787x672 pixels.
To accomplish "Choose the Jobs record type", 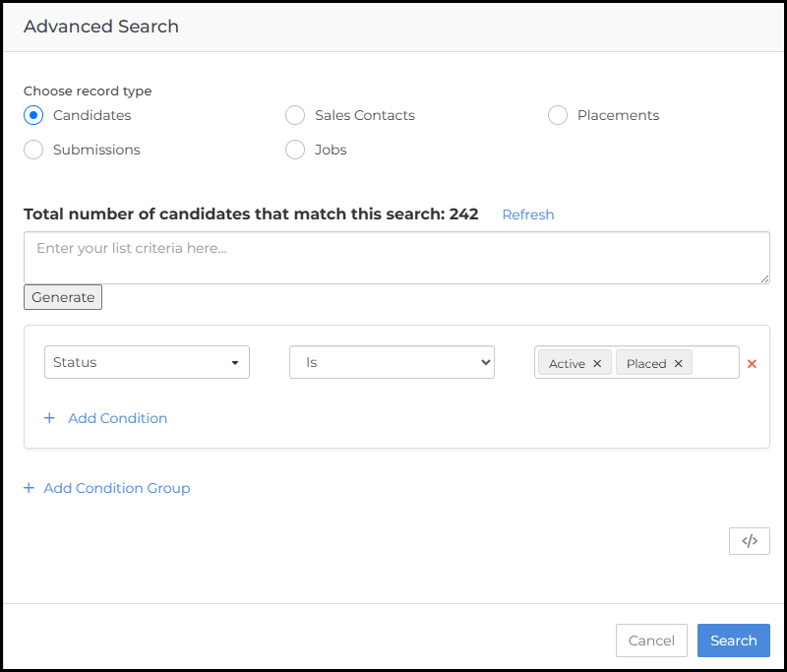I will click(295, 150).
